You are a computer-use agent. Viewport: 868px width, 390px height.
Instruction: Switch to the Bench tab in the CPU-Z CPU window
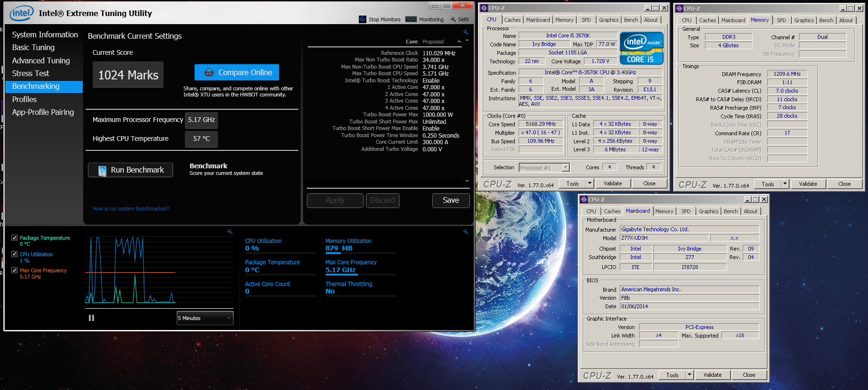(x=631, y=20)
